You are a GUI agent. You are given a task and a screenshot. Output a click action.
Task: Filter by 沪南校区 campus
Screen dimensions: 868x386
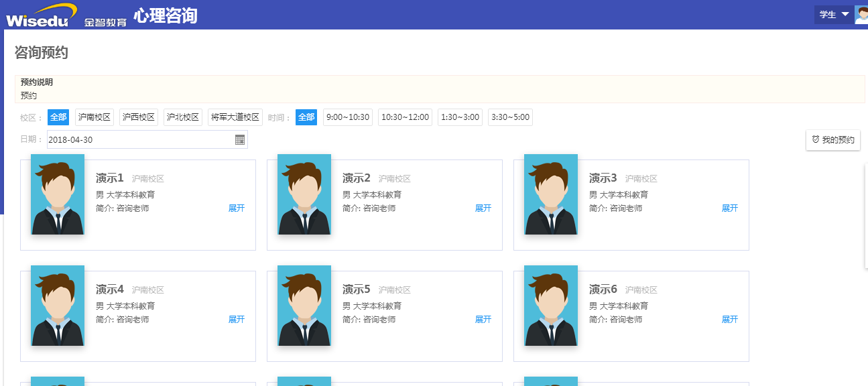tap(95, 117)
